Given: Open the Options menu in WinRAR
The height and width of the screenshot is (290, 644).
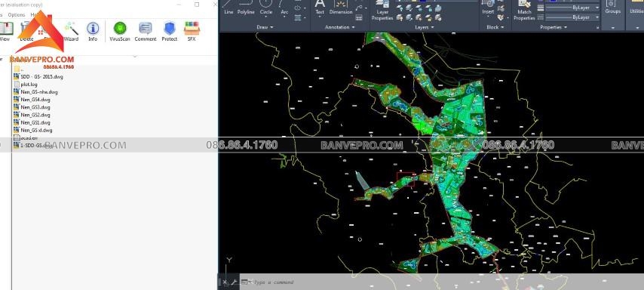Looking at the screenshot, I should [17, 14].
